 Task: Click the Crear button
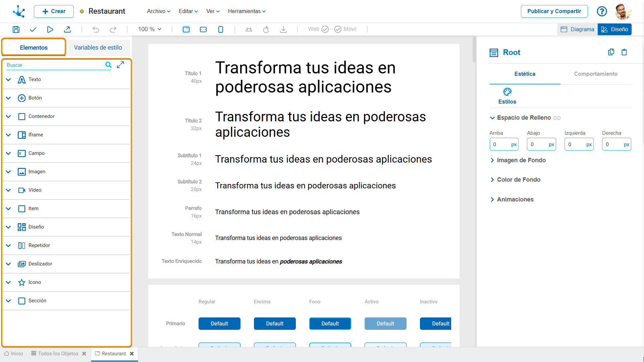[x=54, y=11]
